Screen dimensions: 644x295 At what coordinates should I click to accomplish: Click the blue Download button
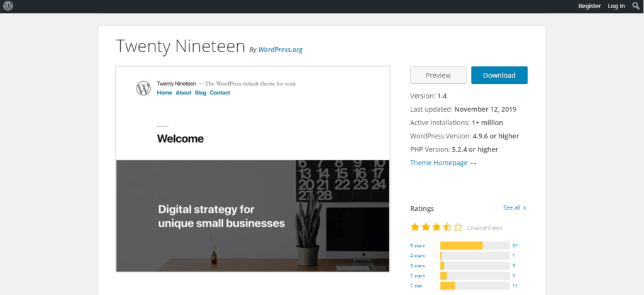pos(499,75)
